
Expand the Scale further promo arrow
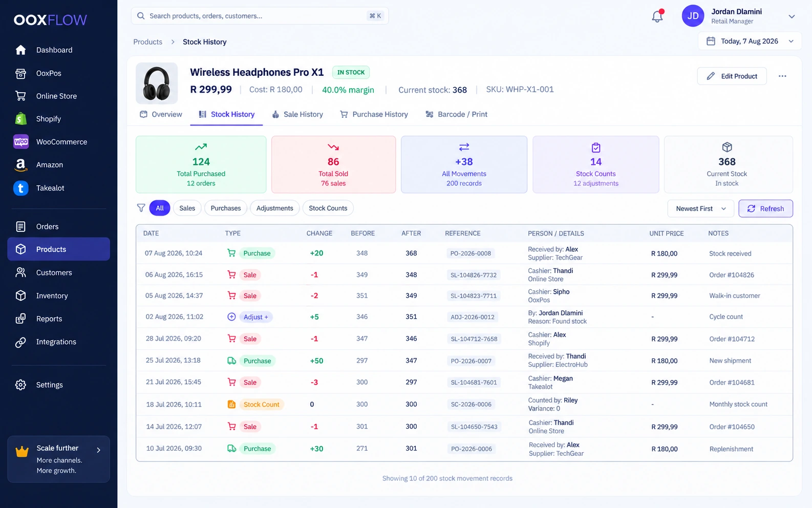pos(99,450)
